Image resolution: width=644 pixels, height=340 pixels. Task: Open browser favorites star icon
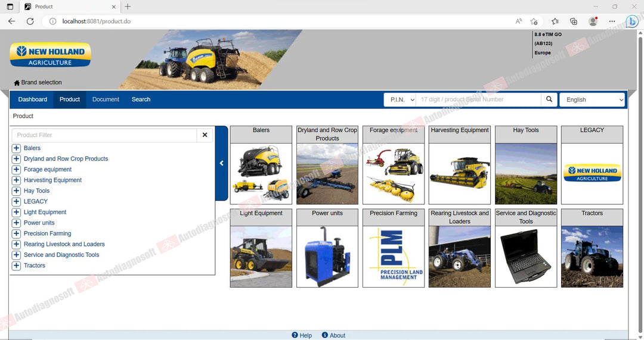coord(555,21)
